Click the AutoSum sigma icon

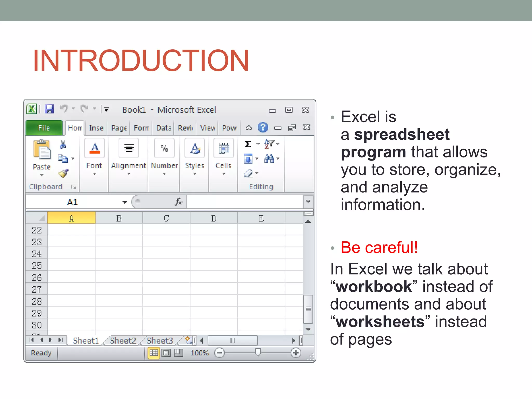coord(248,144)
